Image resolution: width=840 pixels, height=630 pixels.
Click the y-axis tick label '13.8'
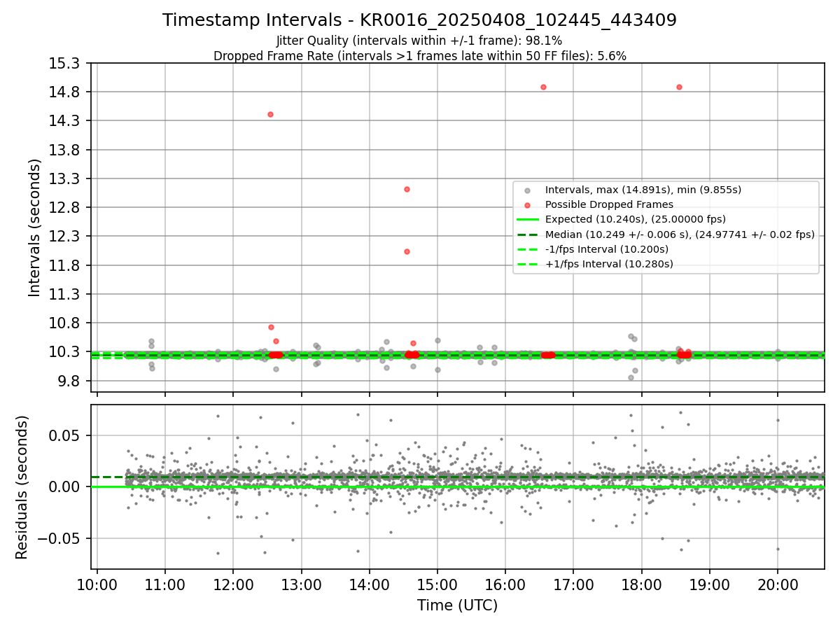click(x=66, y=150)
